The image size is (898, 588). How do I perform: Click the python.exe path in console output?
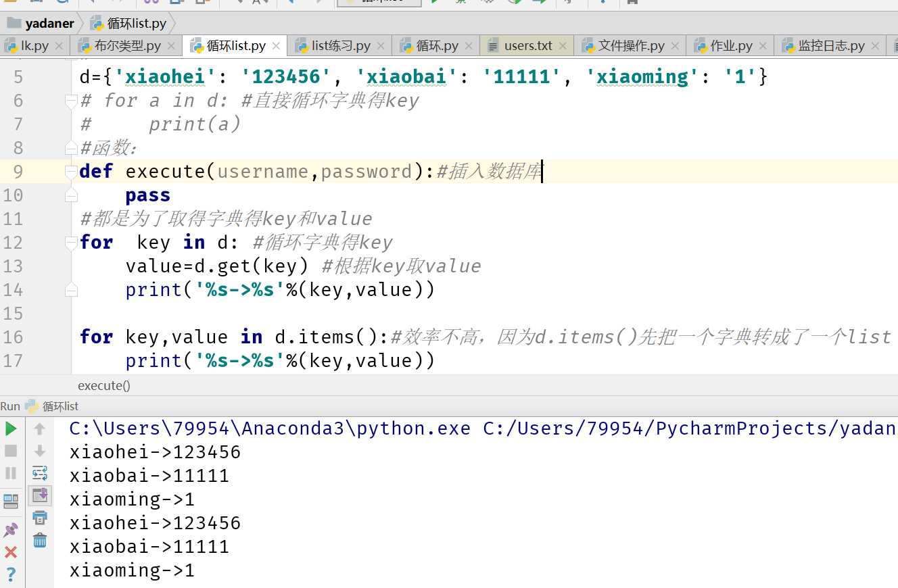click(270, 428)
